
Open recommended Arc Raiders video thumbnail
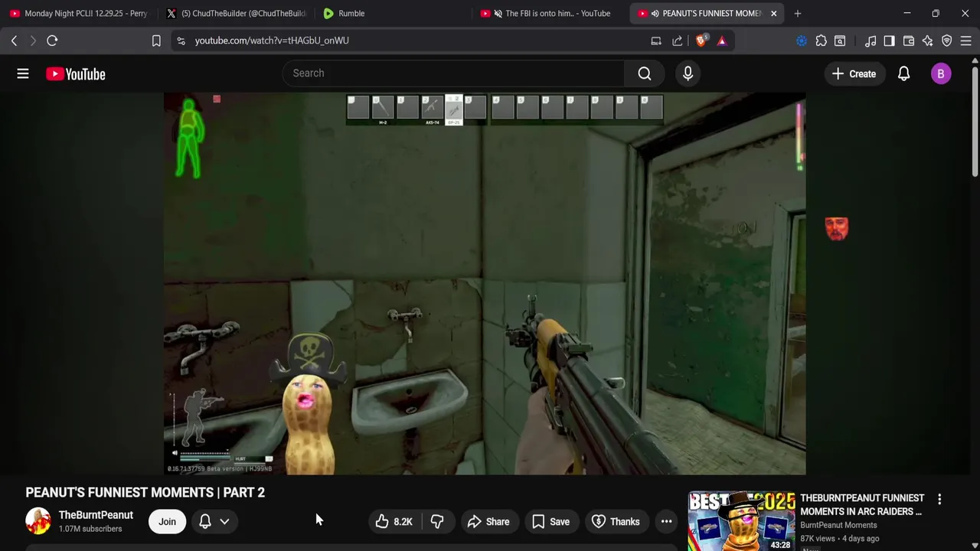741,521
